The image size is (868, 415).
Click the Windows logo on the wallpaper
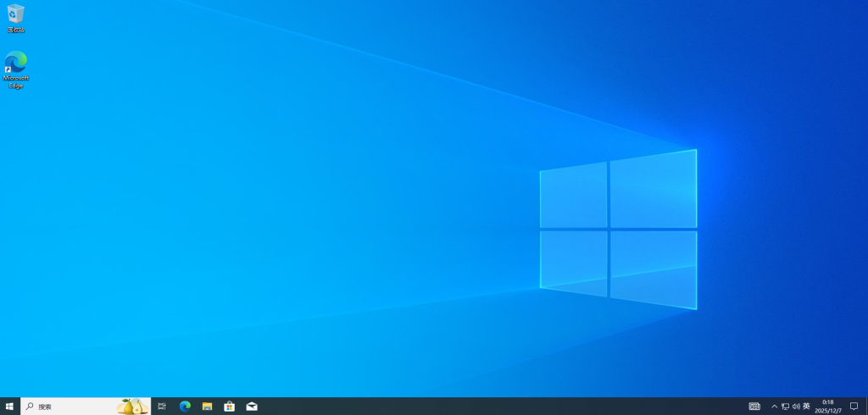618,229
